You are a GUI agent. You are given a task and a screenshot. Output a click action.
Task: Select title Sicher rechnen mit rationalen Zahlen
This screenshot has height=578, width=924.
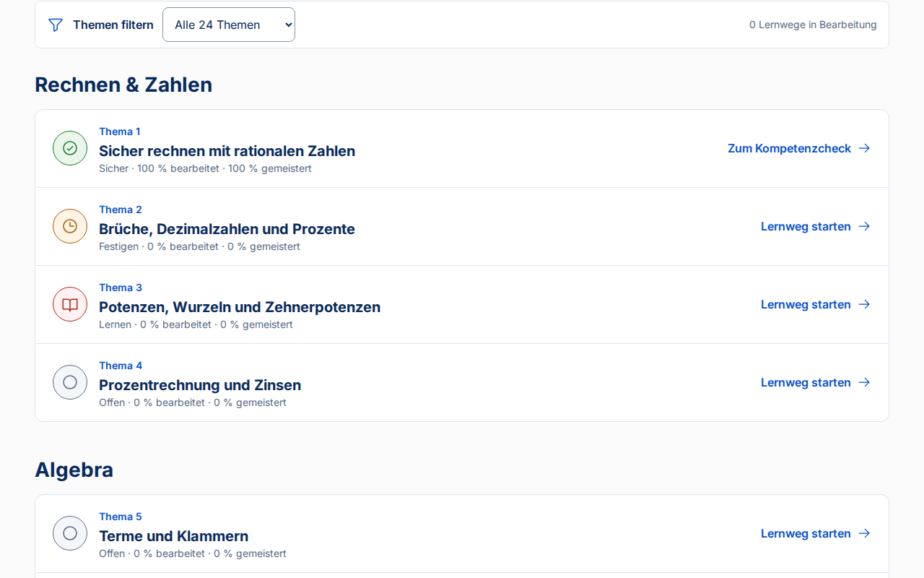[227, 151]
